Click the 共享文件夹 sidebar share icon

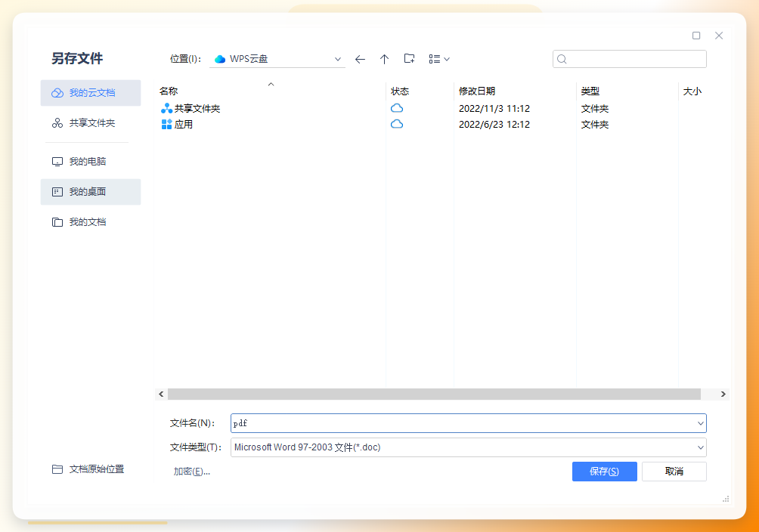57,123
